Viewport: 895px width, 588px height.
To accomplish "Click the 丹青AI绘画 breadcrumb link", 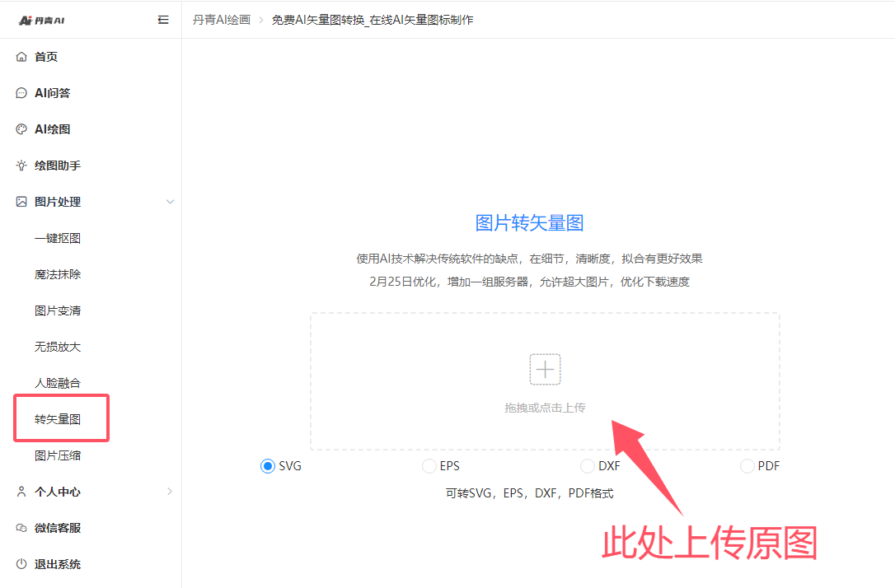I will (x=222, y=19).
